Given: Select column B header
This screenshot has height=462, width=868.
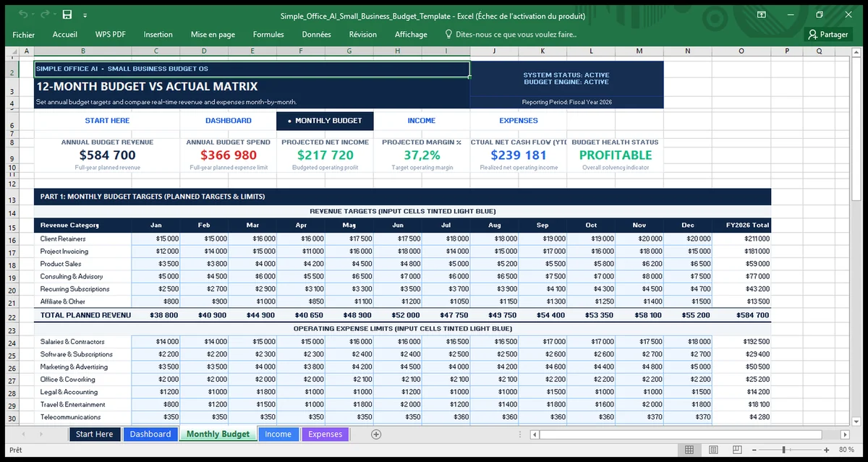Looking at the screenshot, I should click(83, 51).
